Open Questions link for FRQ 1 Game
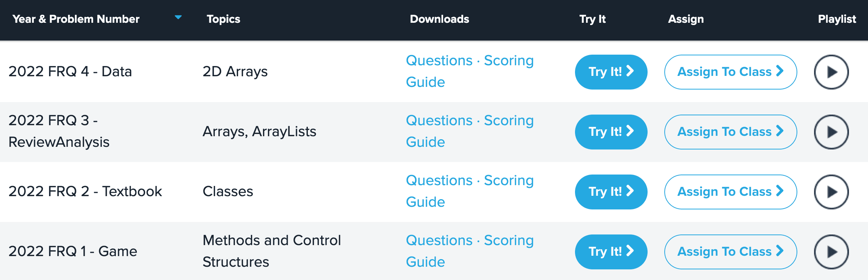This screenshot has height=280, width=868. (x=439, y=241)
